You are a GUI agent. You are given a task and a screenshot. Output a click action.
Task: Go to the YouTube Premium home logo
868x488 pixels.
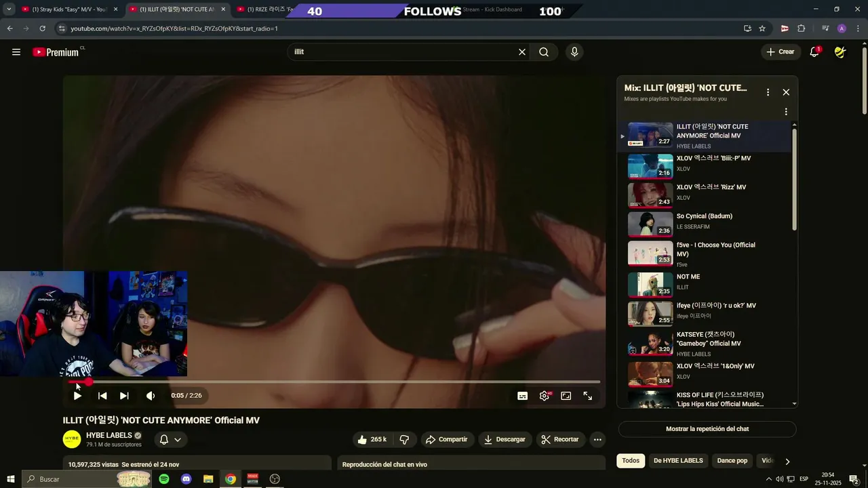click(56, 52)
